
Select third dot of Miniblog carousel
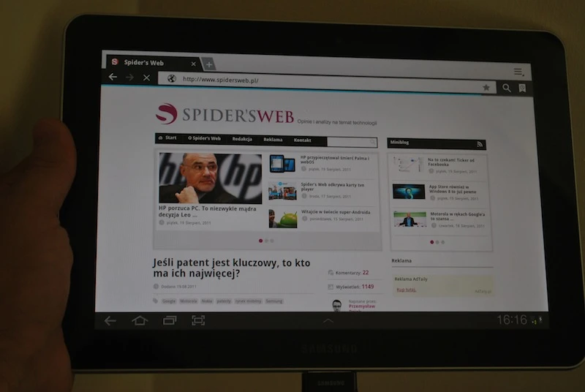tap(443, 242)
